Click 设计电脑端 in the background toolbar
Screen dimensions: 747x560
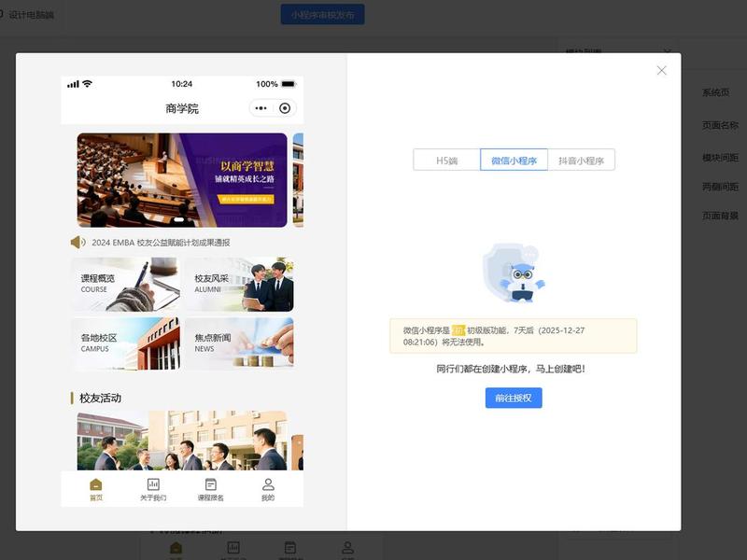32,15
